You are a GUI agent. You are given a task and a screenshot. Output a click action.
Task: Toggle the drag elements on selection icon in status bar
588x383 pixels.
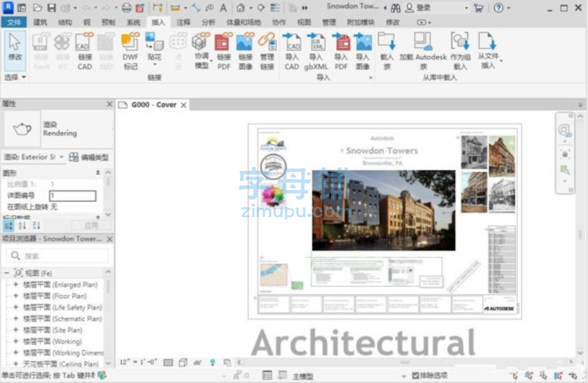(573, 375)
